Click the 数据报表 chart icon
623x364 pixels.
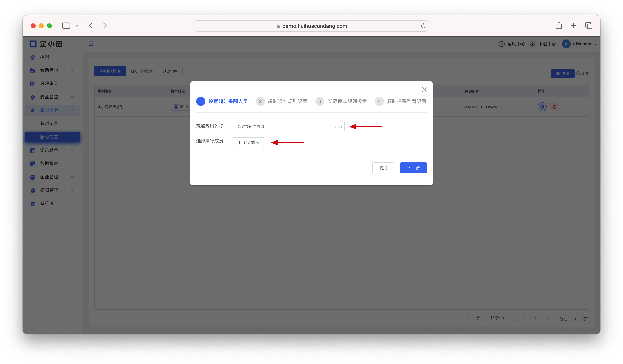(33, 164)
